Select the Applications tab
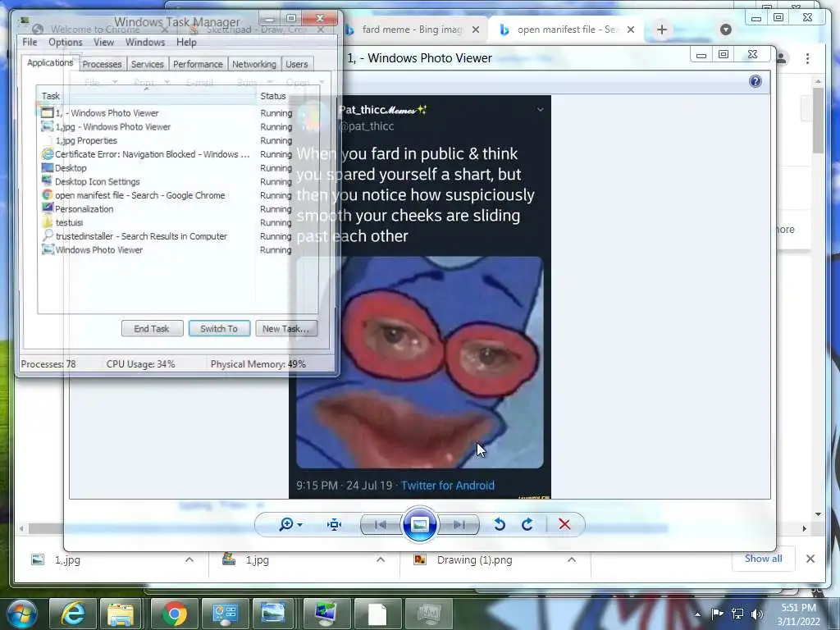Screen dimensions: 840x630 pyautogui.click(x=50, y=62)
